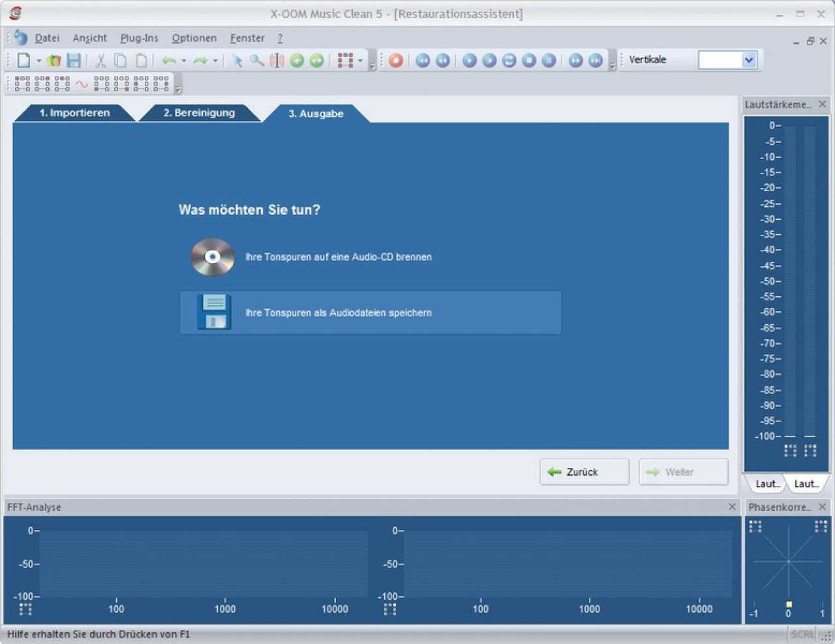This screenshot has width=835, height=644.
Task: Open the Vertikale combo box dropdown
Action: click(749, 60)
